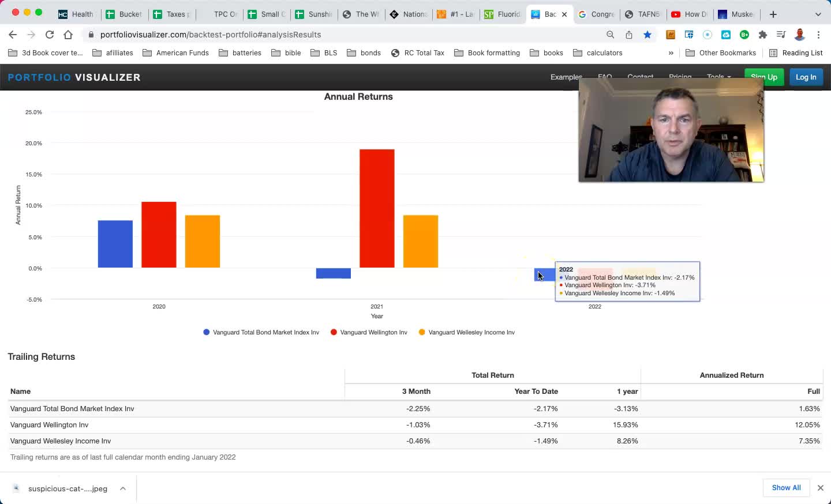Select Vanguard Total Bond Market Index Inv row name
The width and height of the screenshot is (831, 504).
72,409
